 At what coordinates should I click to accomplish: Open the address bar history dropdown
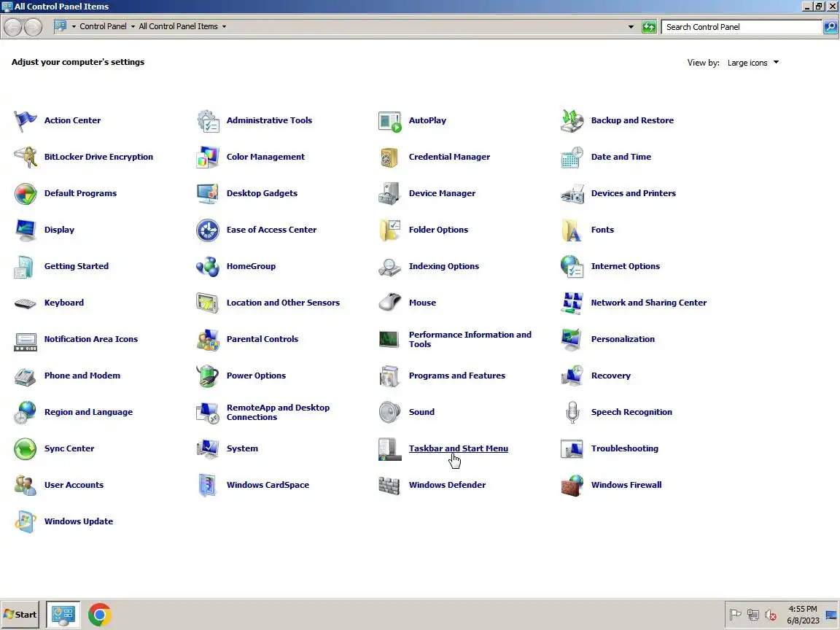pyautogui.click(x=631, y=26)
